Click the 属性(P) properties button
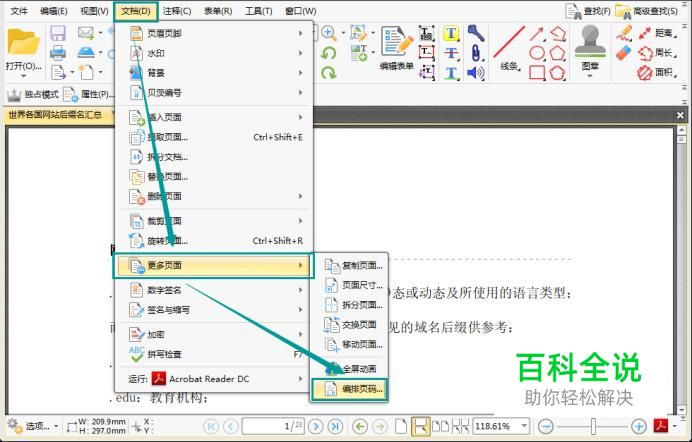 pos(89,94)
